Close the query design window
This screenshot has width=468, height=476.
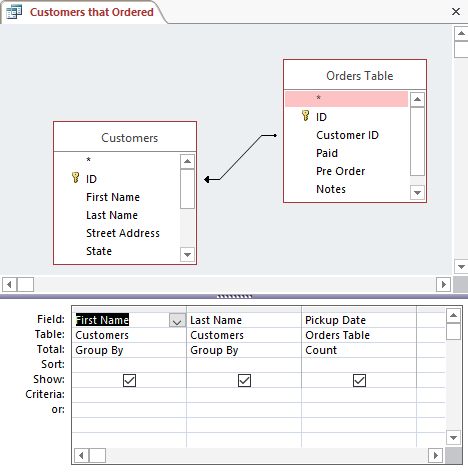(456, 12)
